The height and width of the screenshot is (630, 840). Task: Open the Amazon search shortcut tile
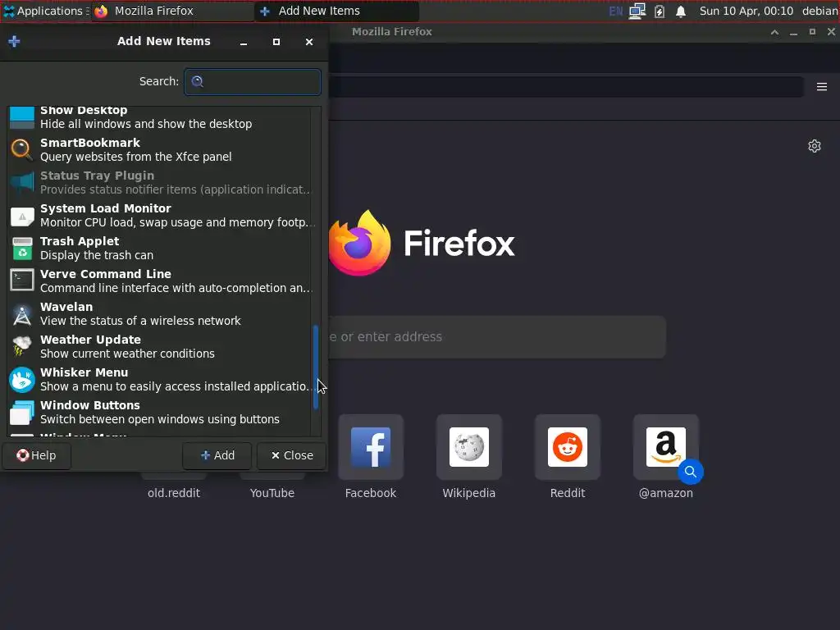click(666, 447)
